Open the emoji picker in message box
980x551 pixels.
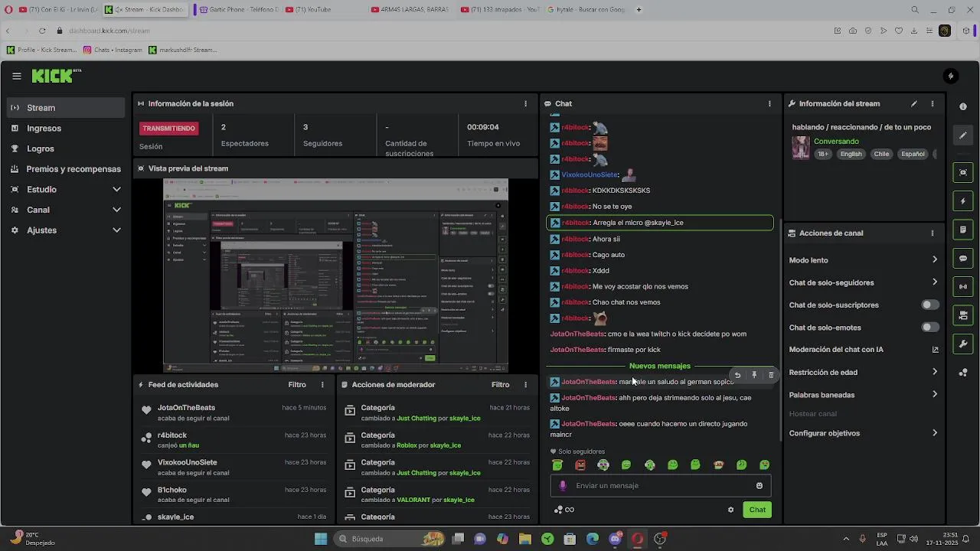pos(759,485)
